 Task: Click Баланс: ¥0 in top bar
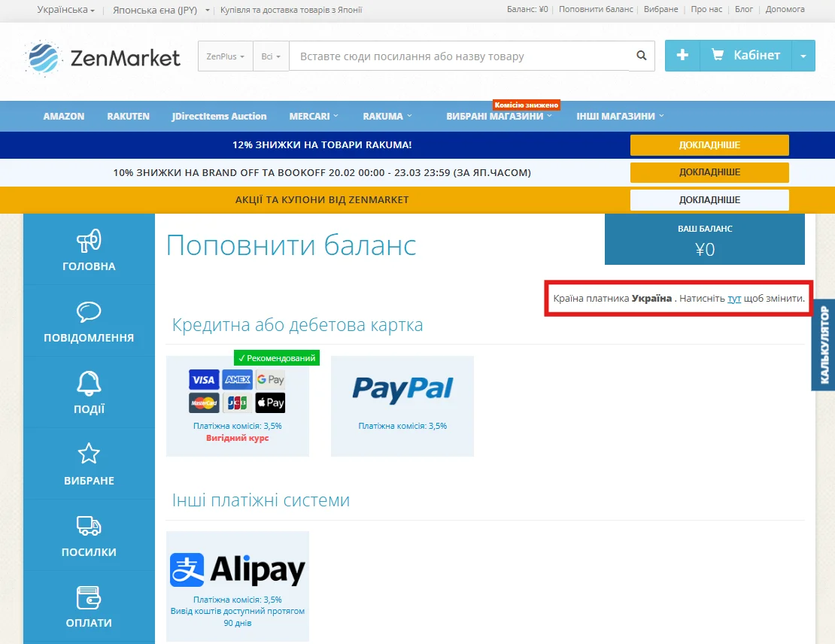tap(527, 9)
